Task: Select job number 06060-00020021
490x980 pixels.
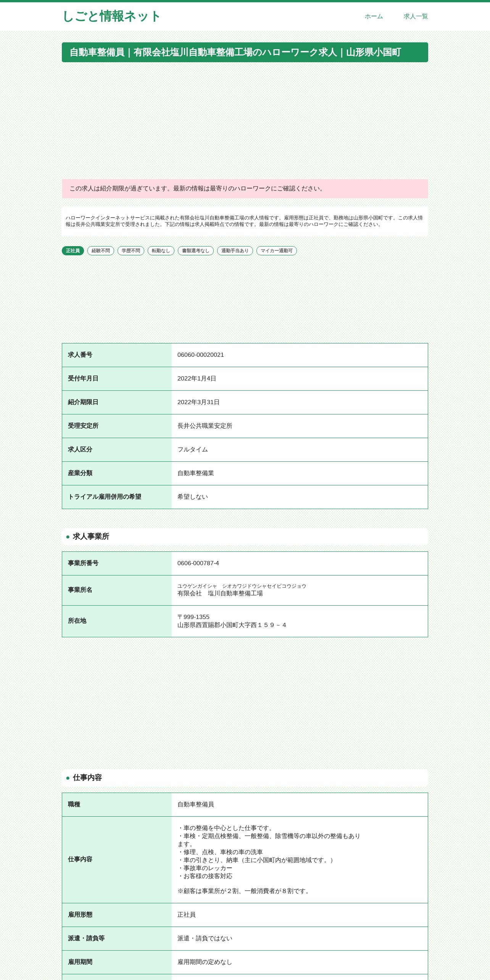Action: [201, 355]
